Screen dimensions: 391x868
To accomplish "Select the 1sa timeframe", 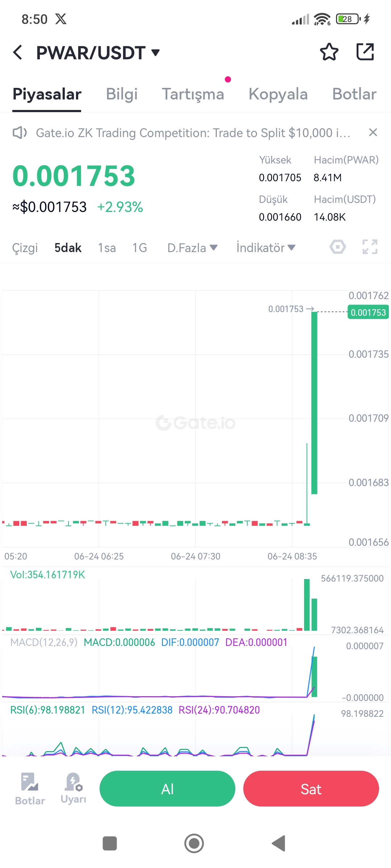I will point(107,248).
